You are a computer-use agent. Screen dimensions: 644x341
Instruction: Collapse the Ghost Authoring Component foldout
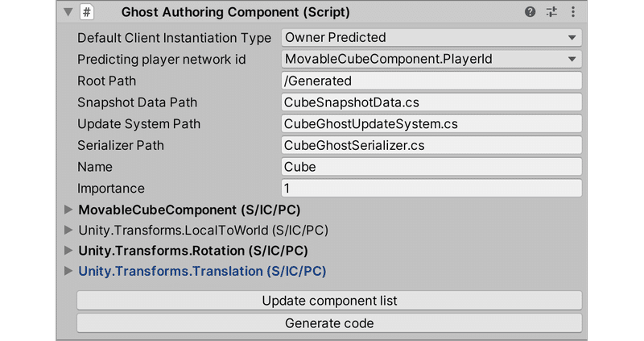67,12
